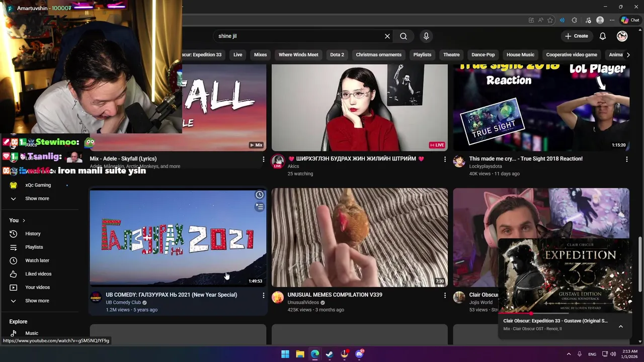Screen dimensions: 644x362
Task: Click Add to queue icon on ГАЛЗУУРАХ thumbnail
Action: pos(260,207)
